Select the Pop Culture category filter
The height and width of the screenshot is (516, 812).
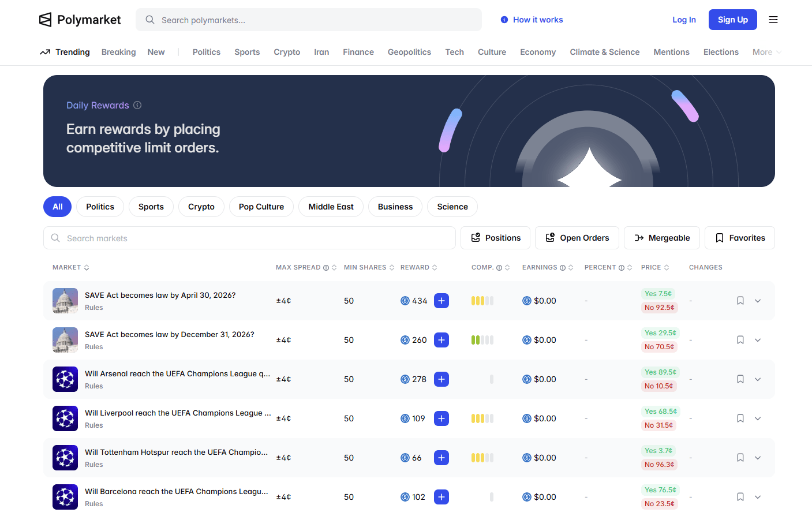(x=261, y=207)
